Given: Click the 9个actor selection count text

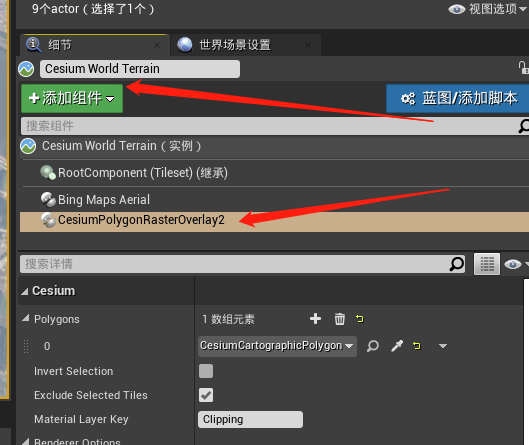Looking at the screenshot, I should (93, 9).
